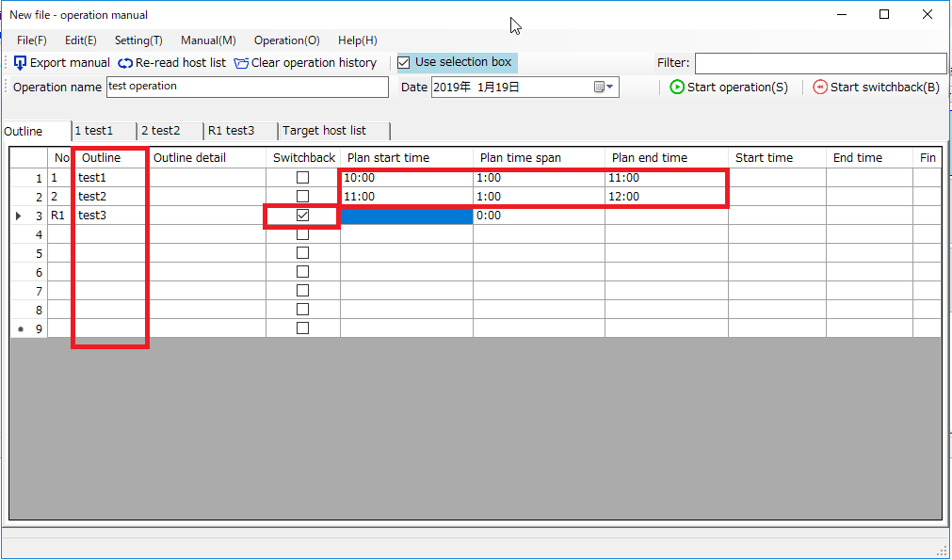Switch to the R1 test3 tab

click(231, 131)
